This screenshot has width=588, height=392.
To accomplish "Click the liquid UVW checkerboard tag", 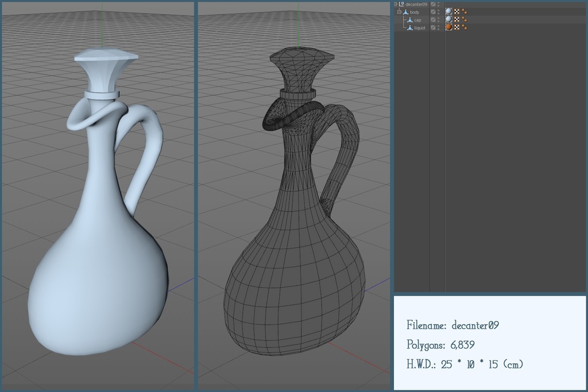I will click(457, 28).
